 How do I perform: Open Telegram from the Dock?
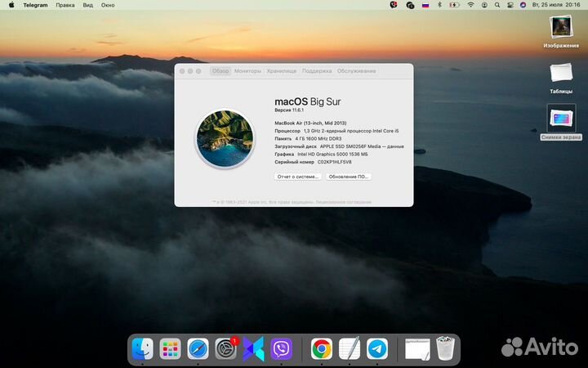pos(377,349)
